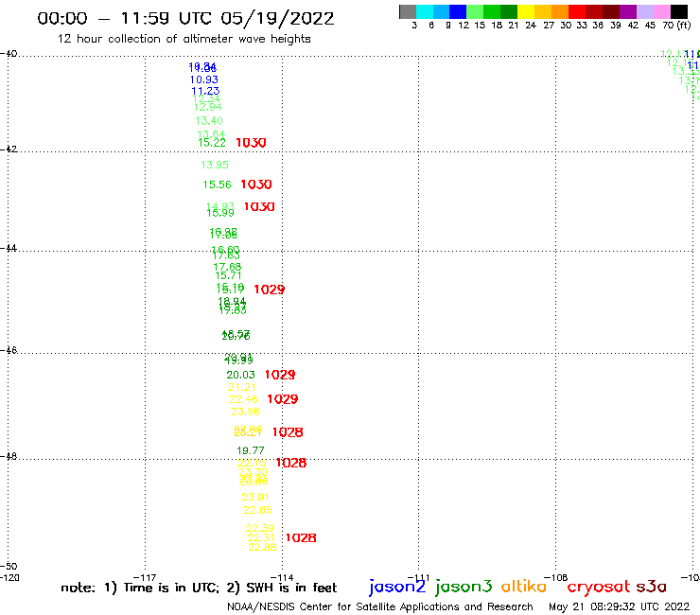Click the 12.94 wave height reading
700x615 pixels.
(x=207, y=107)
